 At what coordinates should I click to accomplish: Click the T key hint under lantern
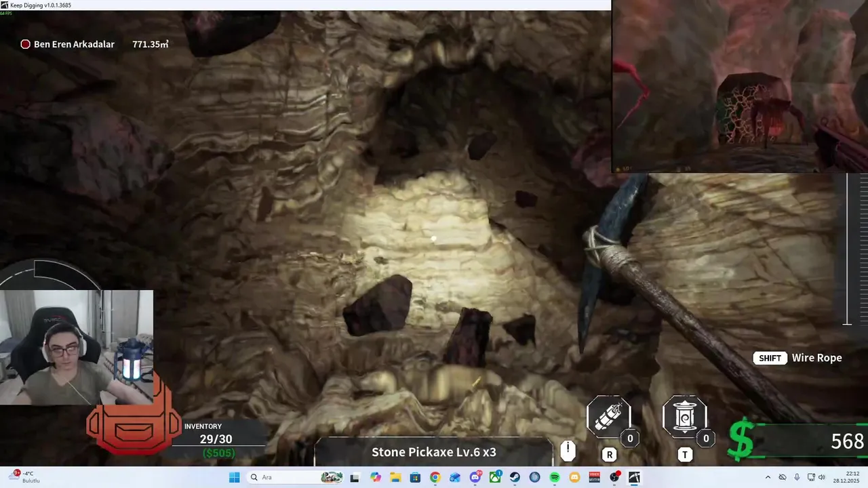(685, 455)
